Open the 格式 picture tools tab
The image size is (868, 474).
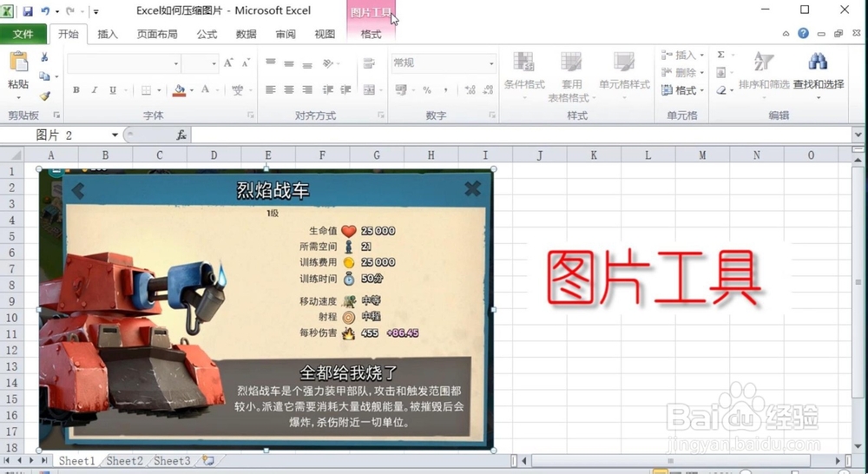pyautogui.click(x=371, y=35)
